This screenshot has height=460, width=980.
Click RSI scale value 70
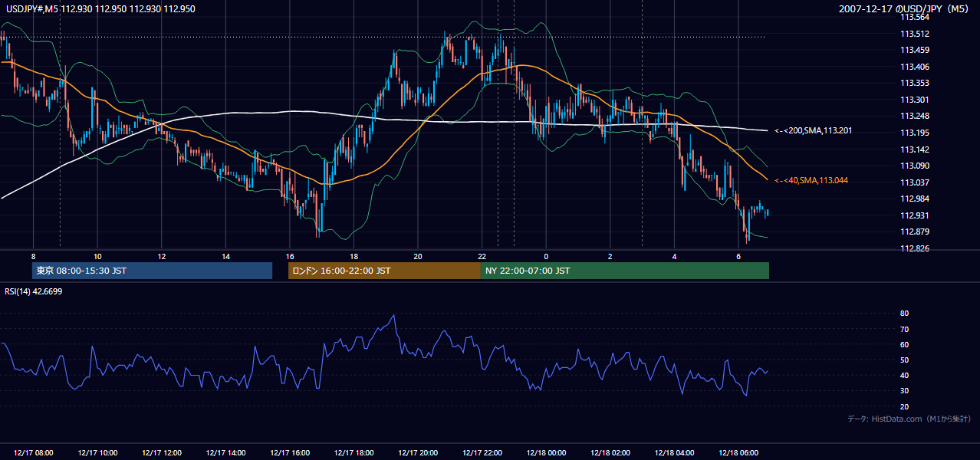(x=905, y=329)
